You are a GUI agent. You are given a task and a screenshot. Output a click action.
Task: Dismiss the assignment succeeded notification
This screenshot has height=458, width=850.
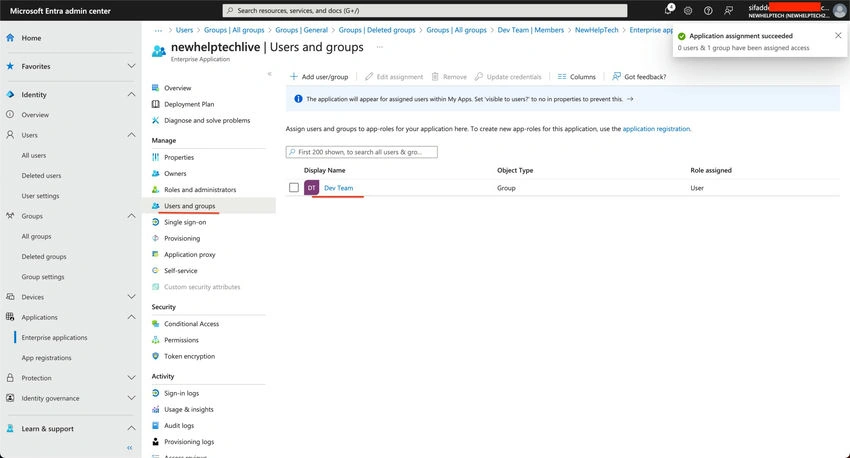[838, 35]
